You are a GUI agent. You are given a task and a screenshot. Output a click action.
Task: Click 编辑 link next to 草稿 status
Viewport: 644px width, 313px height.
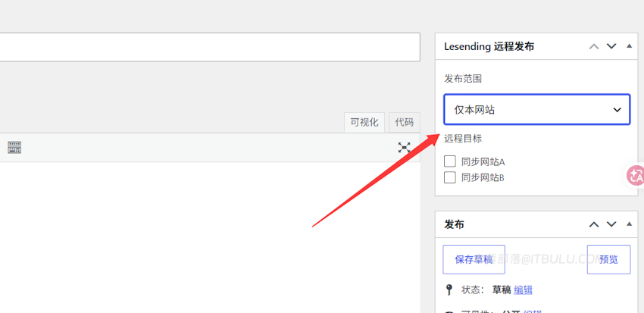click(x=523, y=290)
